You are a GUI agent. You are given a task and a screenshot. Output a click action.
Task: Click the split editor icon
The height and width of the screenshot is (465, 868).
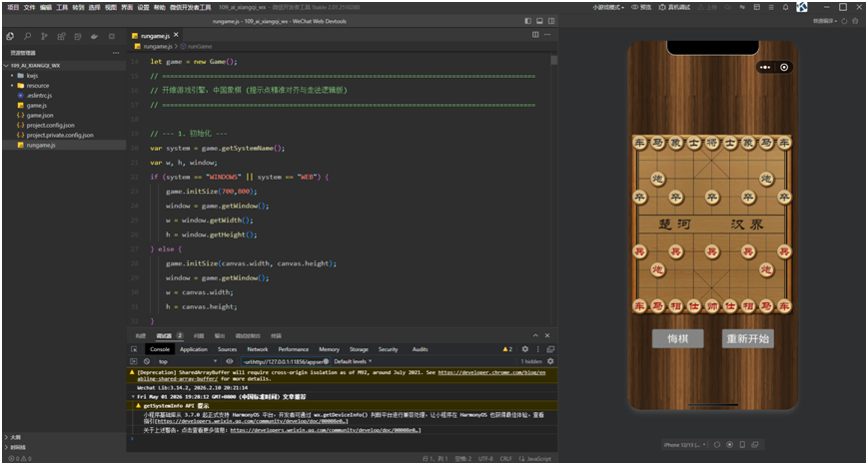coord(535,34)
